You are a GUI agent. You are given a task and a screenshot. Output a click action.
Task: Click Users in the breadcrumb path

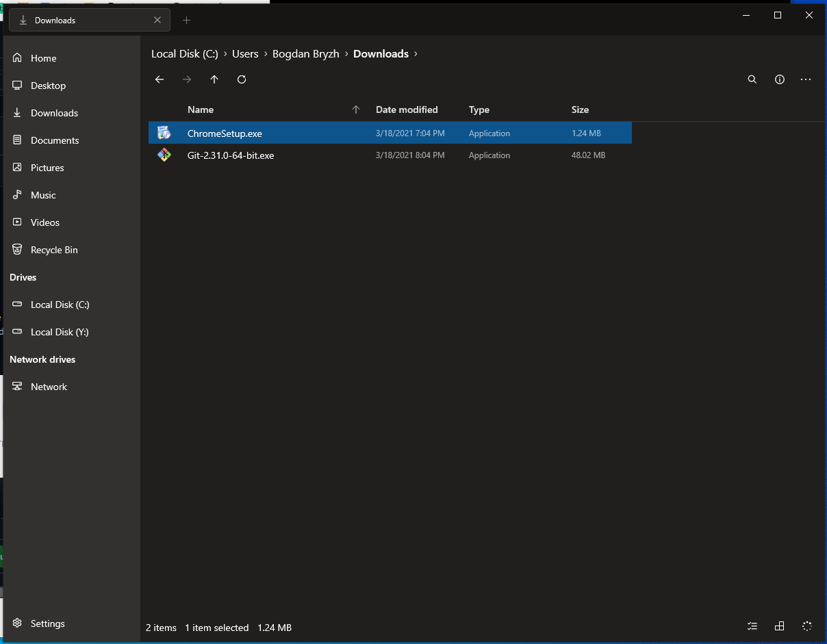(x=245, y=54)
